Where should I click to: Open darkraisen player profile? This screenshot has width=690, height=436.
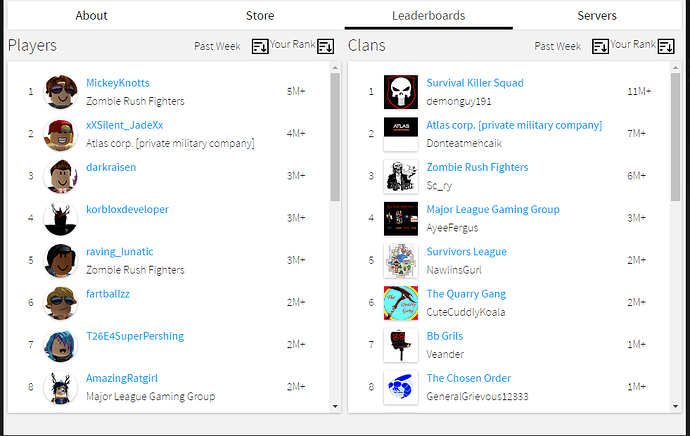point(111,167)
